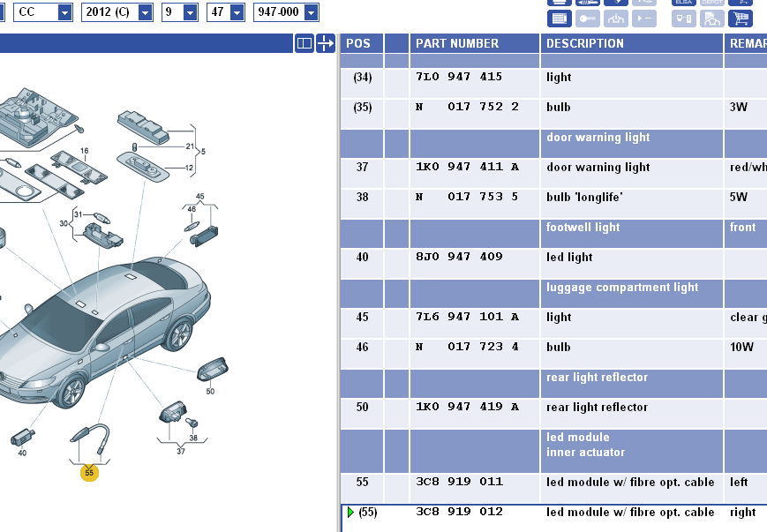Click the expand illustration arrow icon
Screen dimensions: 767x532
[x=326, y=43]
